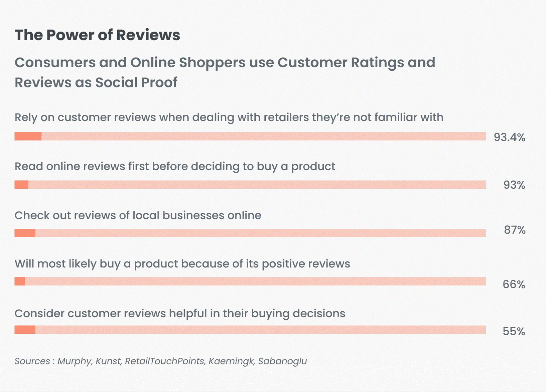
Task: Click dark orange fill of "Rely on customer reviews" bar
Action: point(28,136)
